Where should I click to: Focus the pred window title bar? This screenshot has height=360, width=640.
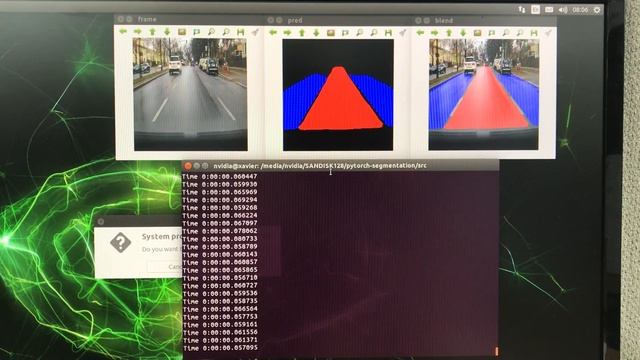pos(338,20)
